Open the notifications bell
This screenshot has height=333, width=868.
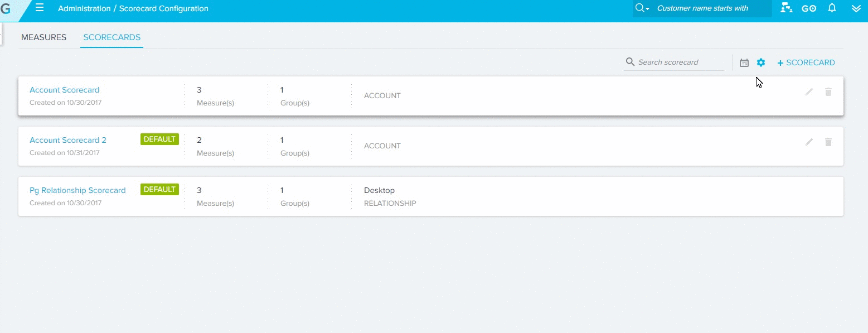832,8
